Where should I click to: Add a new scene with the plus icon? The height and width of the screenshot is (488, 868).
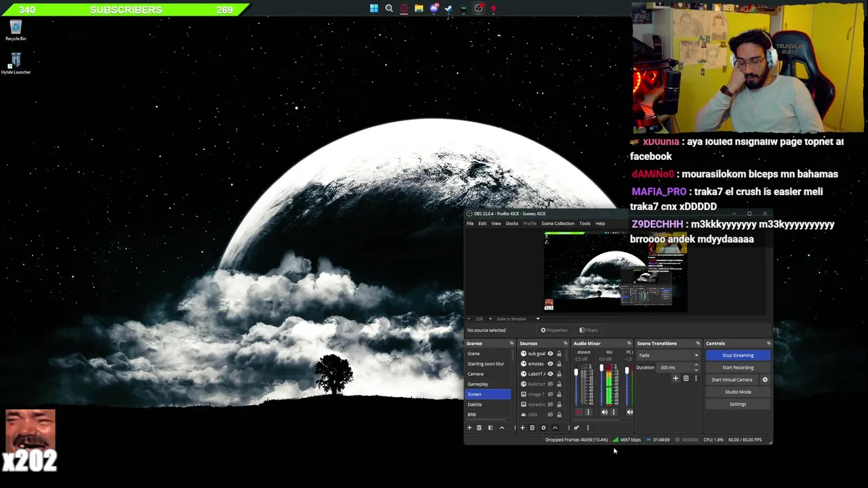click(469, 428)
